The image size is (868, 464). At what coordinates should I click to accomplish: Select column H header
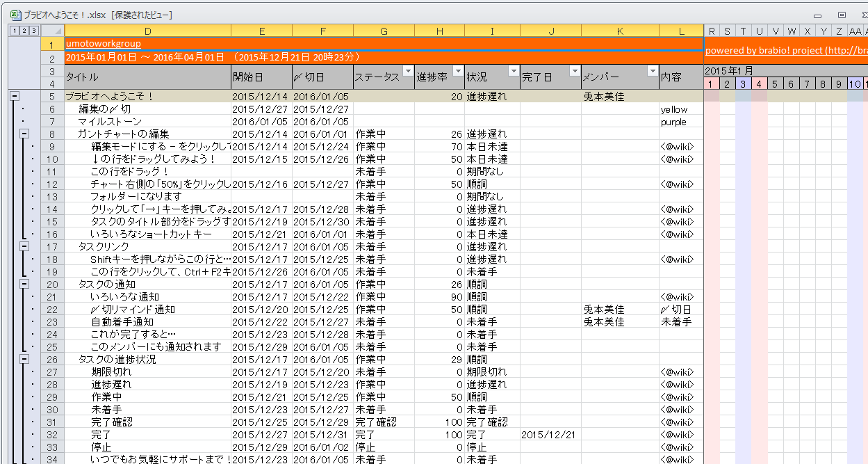click(440, 31)
